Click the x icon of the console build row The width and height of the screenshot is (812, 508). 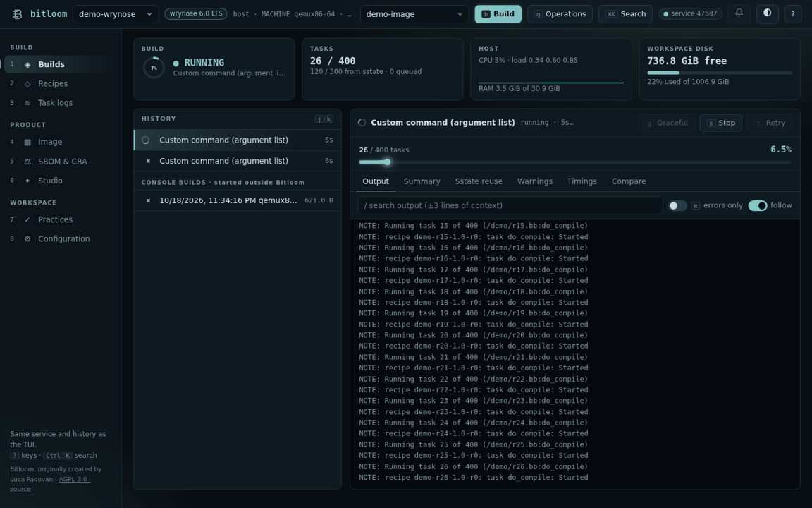[x=148, y=200]
